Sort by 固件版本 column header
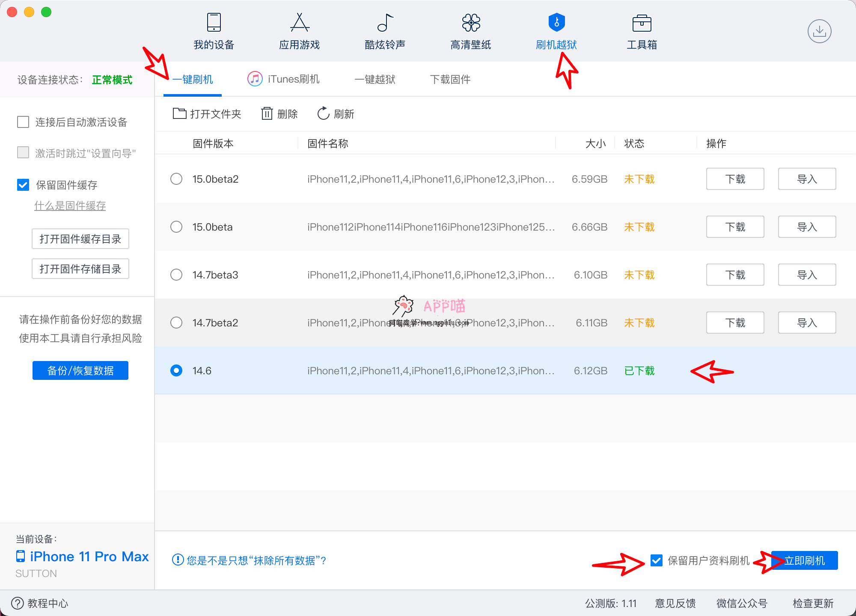This screenshot has width=856, height=616. (x=213, y=143)
